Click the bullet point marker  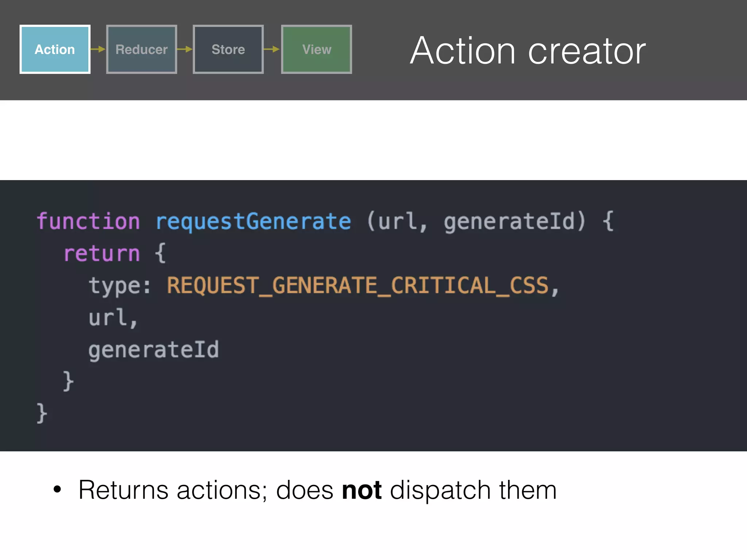click(x=57, y=490)
